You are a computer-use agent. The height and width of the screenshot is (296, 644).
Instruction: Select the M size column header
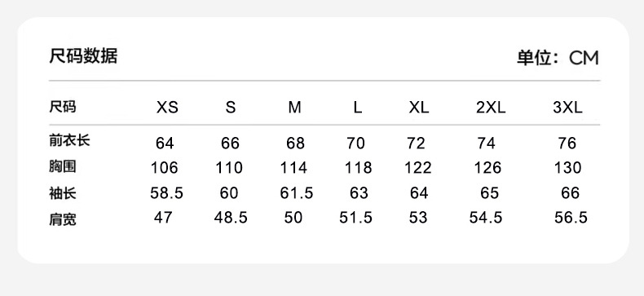[x=294, y=108]
